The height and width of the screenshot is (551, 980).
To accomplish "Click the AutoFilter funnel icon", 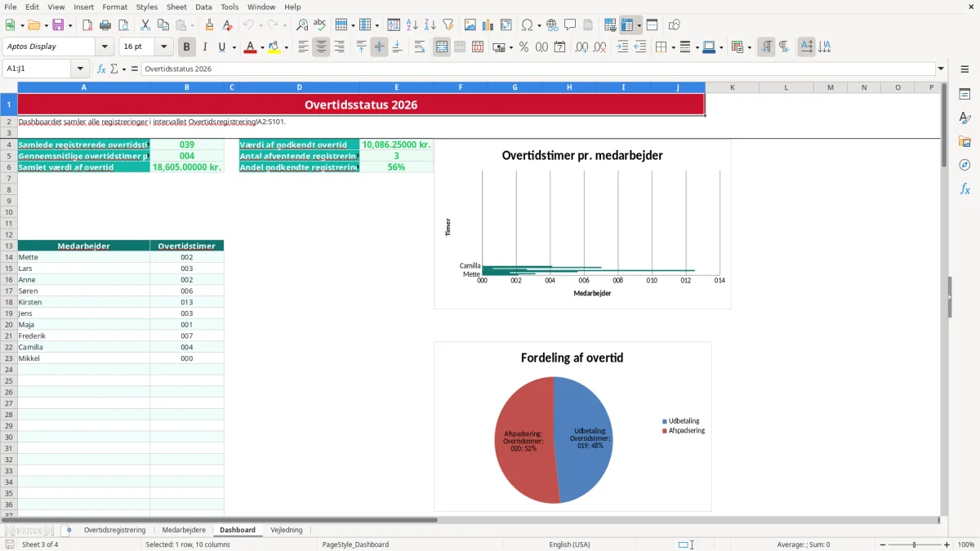I will 448,25.
